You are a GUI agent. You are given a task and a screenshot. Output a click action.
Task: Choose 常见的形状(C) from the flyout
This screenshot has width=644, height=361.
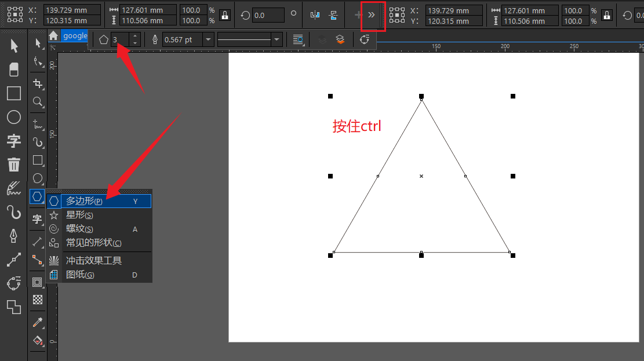tap(99, 243)
